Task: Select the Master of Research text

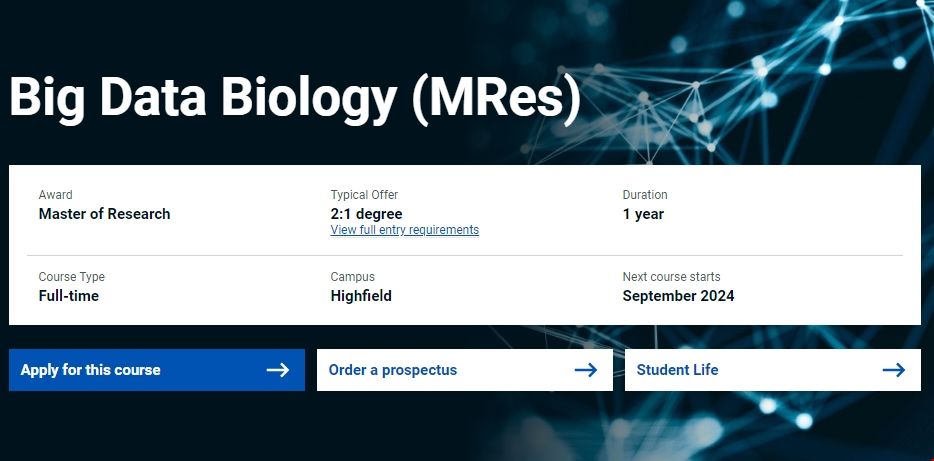Action: click(105, 214)
